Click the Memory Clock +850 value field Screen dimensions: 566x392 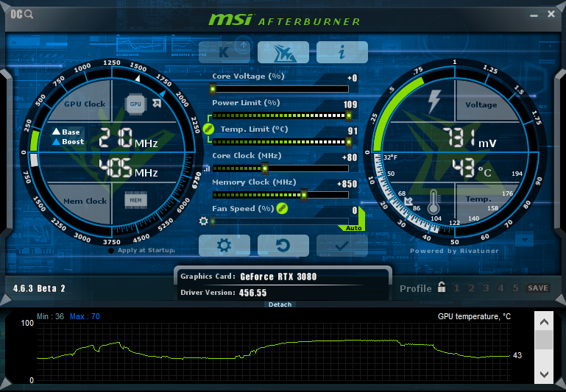(x=347, y=184)
